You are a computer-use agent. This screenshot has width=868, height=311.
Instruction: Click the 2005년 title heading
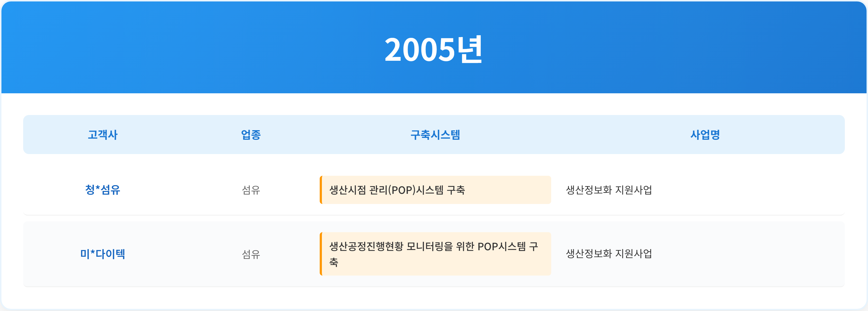(434, 50)
